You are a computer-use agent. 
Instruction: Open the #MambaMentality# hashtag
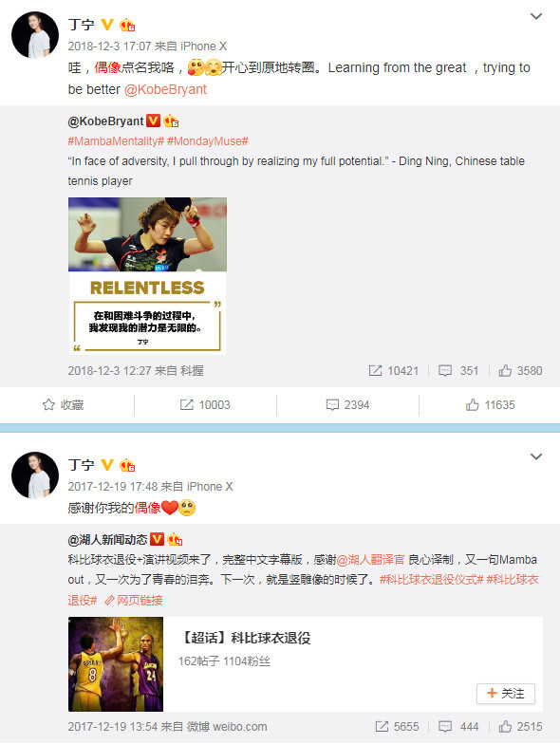point(116,140)
